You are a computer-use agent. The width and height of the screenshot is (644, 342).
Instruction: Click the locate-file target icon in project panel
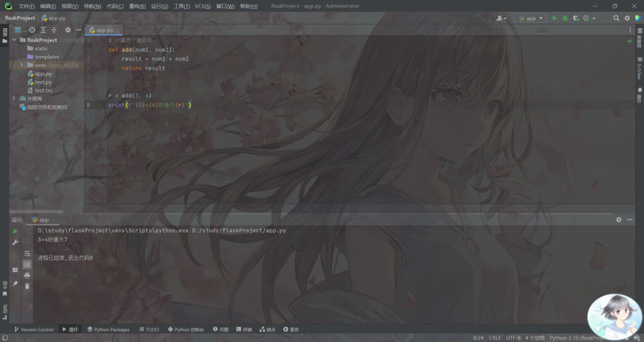click(32, 30)
